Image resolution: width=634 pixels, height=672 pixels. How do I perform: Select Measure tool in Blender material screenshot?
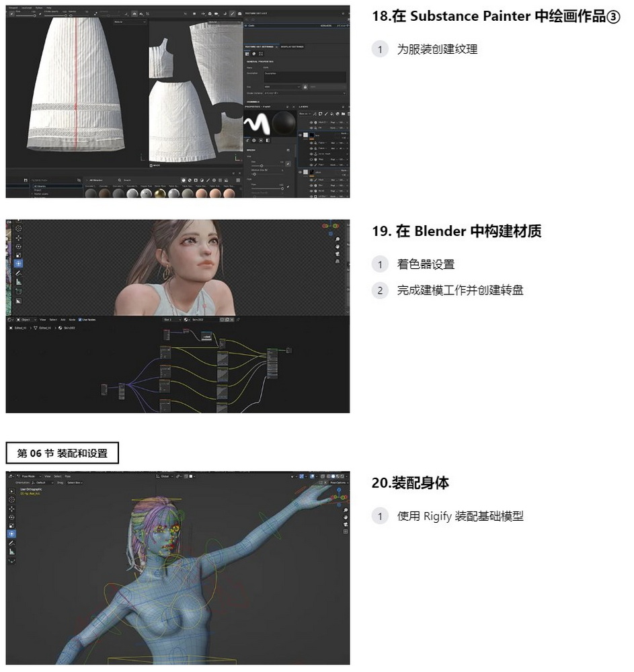pyautogui.click(x=18, y=282)
